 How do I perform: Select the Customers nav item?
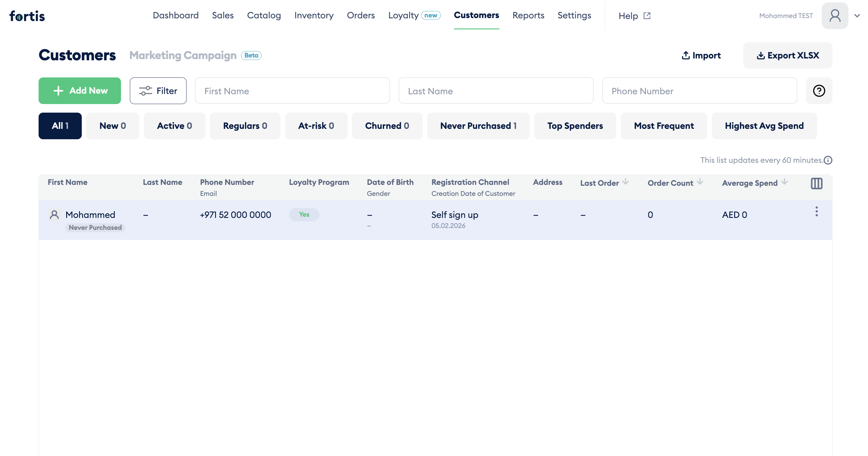click(x=476, y=15)
